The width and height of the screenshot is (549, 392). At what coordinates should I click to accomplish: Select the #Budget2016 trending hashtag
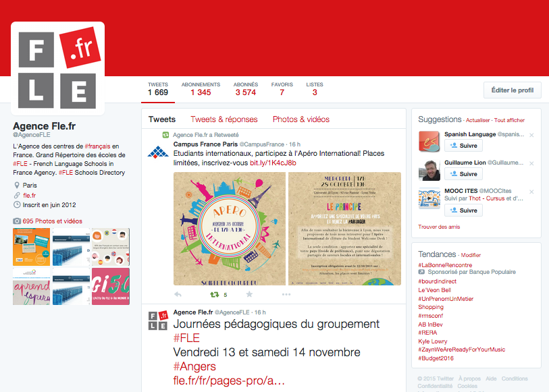pos(436,358)
